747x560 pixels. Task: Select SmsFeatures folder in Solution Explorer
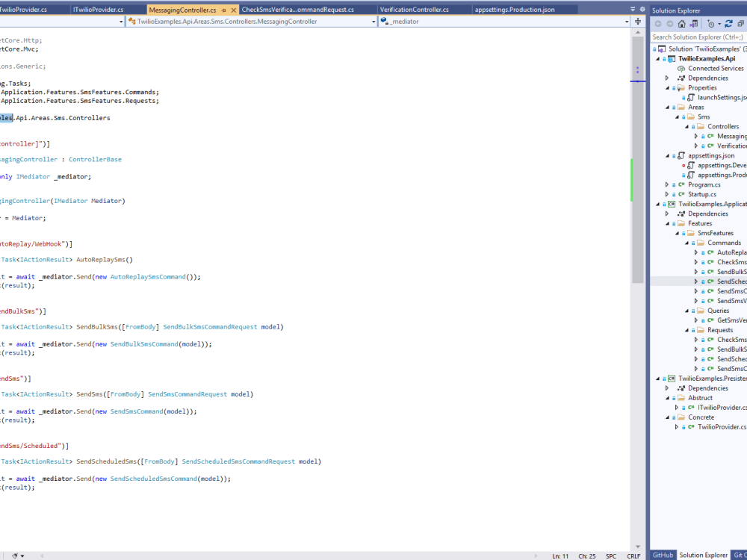[716, 233]
